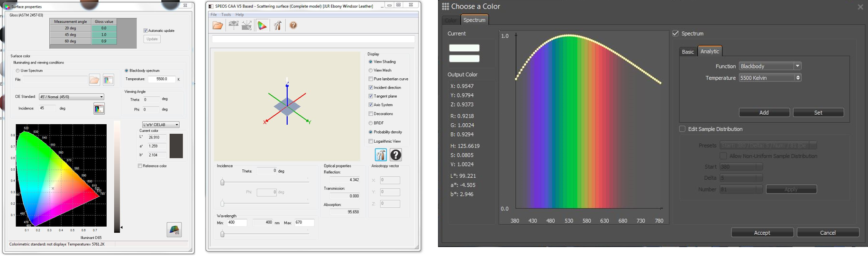The image size is (868, 275).
Task: Click the Add button
Action: coord(764,112)
